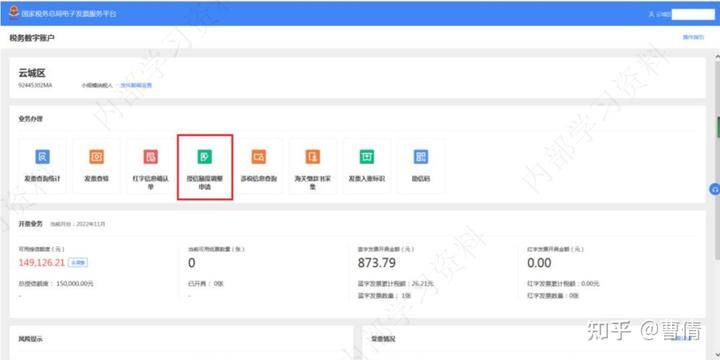Open the orange 发票查验 invoice verification tile

[x=96, y=166]
